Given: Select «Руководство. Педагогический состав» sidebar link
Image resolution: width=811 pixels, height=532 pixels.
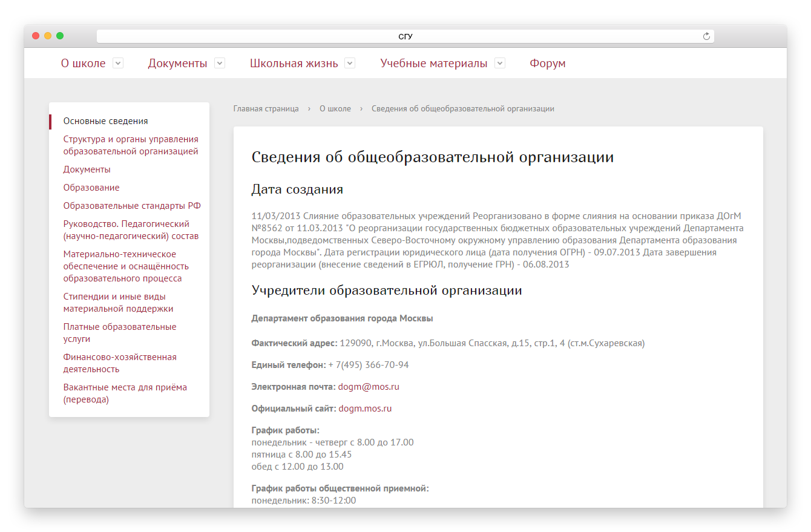Looking at the screenshot, I should tap(131, 230).
